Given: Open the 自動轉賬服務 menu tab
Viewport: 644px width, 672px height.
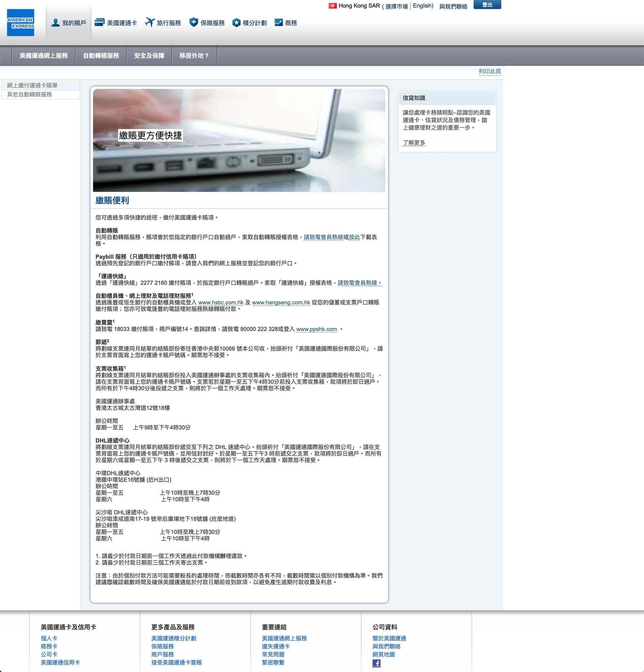Looking at the screenshot, I should [101, 55].
